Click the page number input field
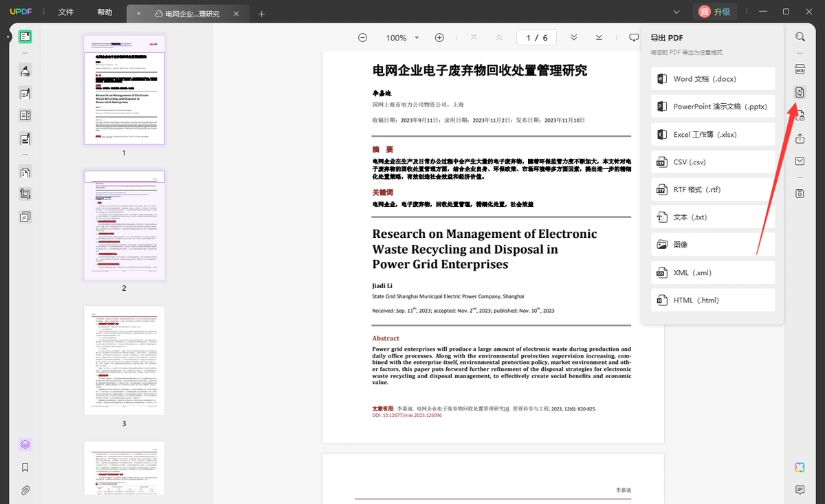Screen dimensions: 825x504 coord(537,38)
